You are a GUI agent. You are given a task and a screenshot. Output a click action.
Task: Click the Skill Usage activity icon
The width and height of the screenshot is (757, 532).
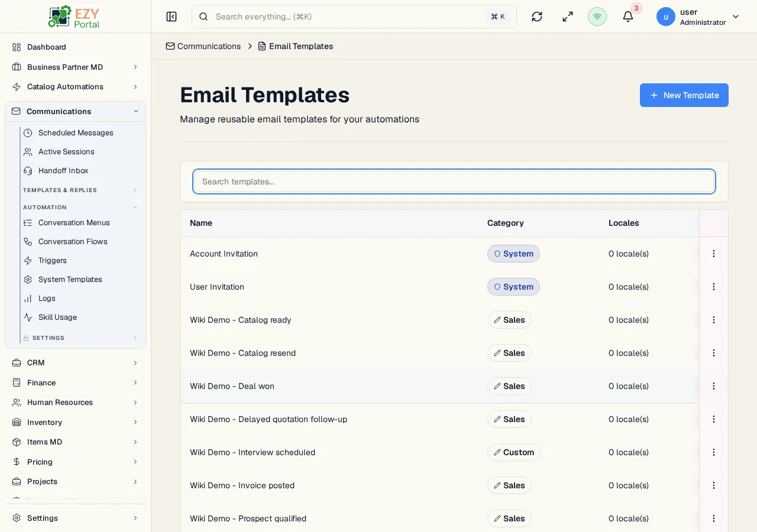28,317
